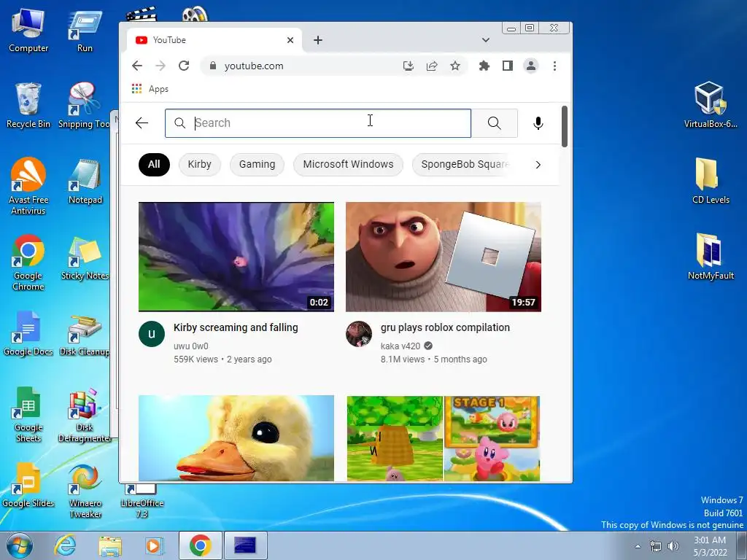Open the Chrome profile avatar
The height and width of the screenshot is (560, 747).
tap(531, 66)
